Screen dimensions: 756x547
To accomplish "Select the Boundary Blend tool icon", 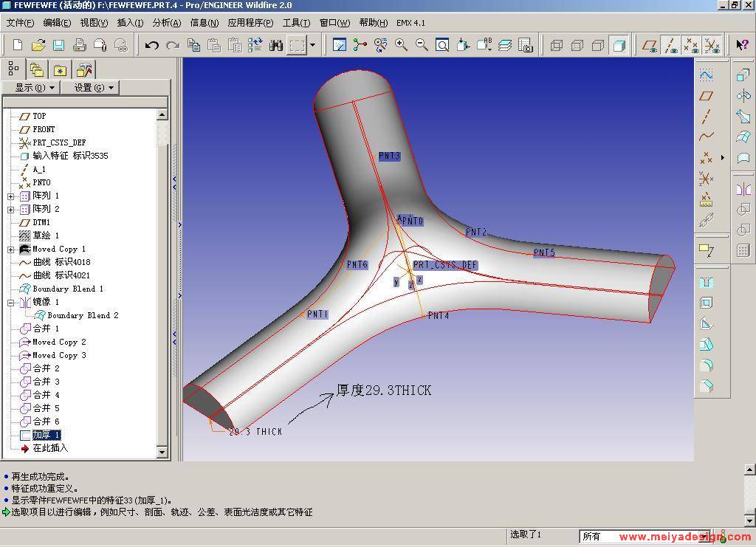I will pos(743,137).
